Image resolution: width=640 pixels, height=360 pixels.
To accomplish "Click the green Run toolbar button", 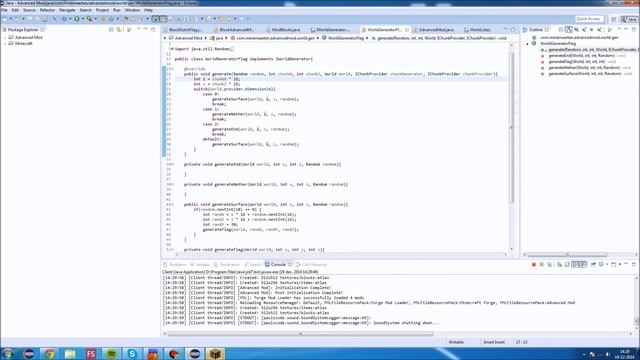I will pos(76,19).
